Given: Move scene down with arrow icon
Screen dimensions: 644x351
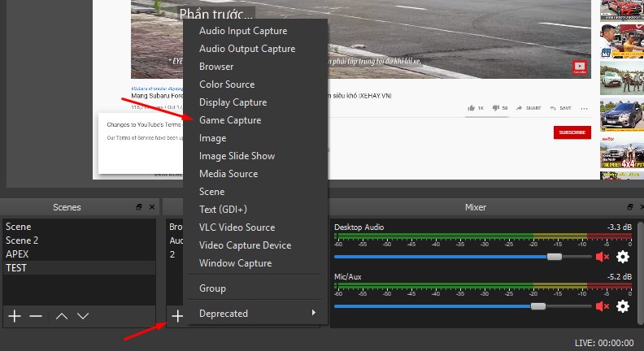Looking at the screenshot, I should (x=83, y=316).
